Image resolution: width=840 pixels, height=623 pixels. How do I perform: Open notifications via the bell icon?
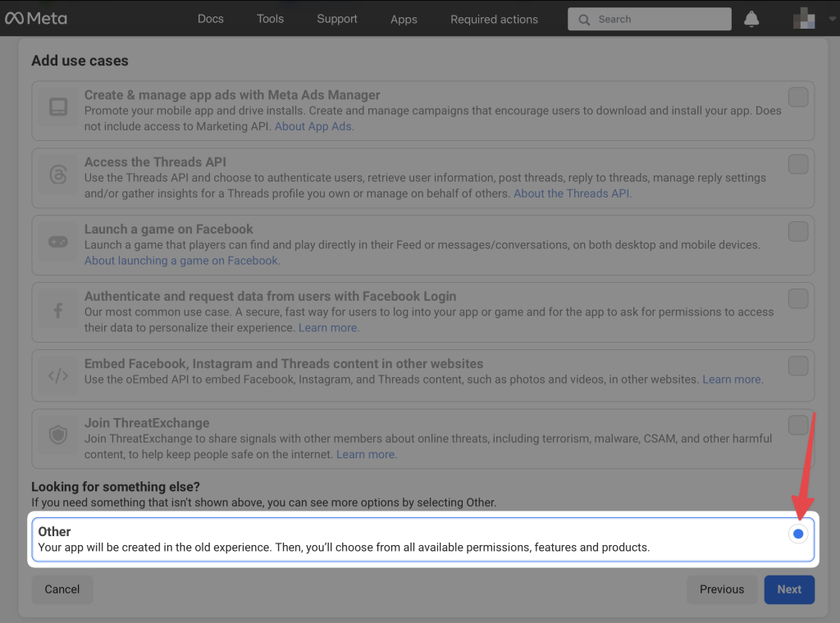[751, 18]
